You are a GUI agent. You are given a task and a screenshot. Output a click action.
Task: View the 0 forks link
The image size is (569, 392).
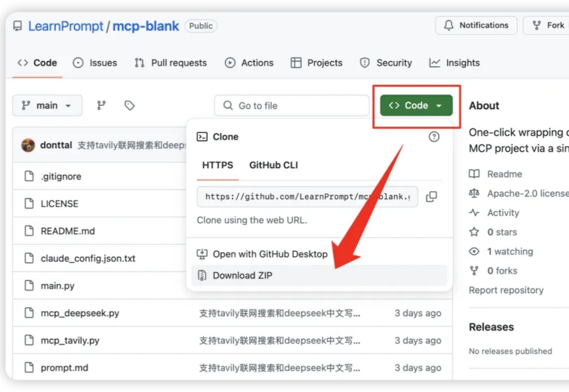click(x=502, y=271)
